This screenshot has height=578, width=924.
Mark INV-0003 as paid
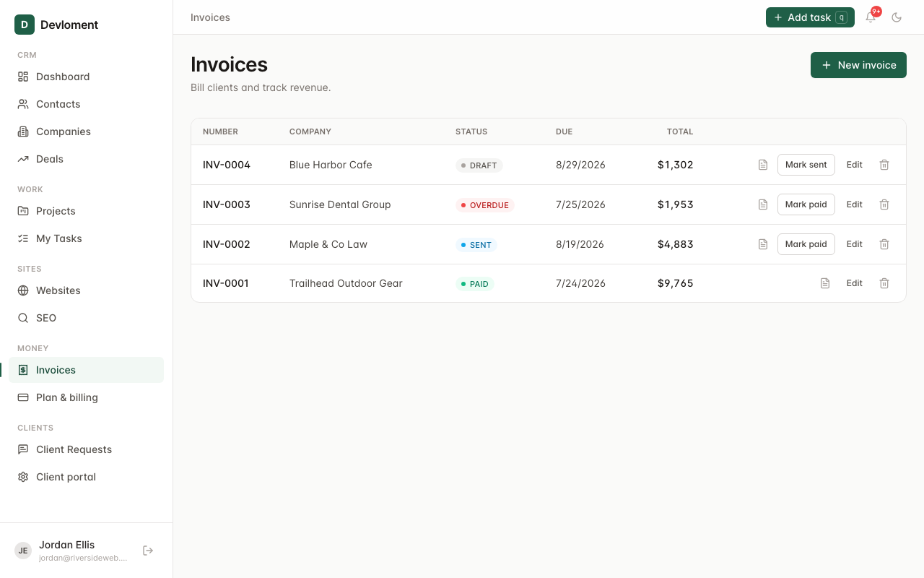(x=806, y=204)
